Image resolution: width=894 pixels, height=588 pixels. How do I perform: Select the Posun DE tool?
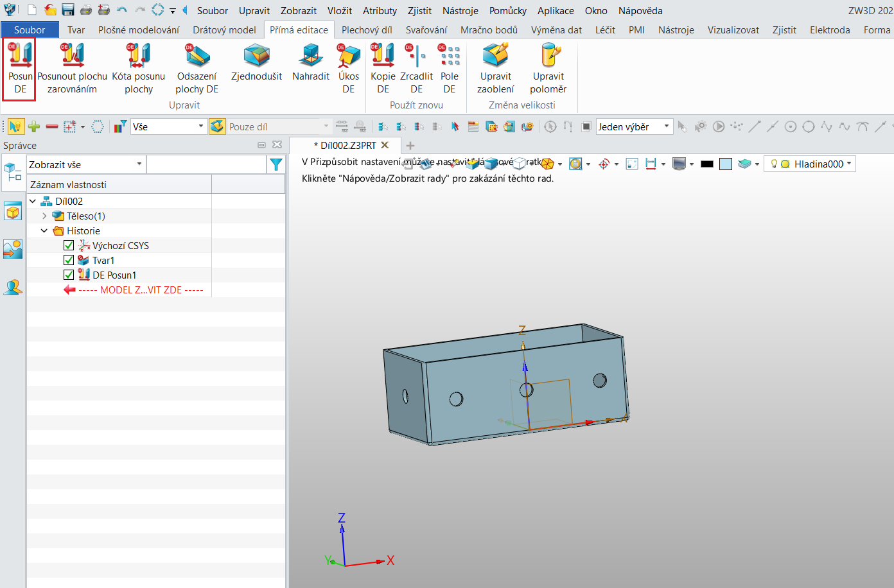(19, 69)
